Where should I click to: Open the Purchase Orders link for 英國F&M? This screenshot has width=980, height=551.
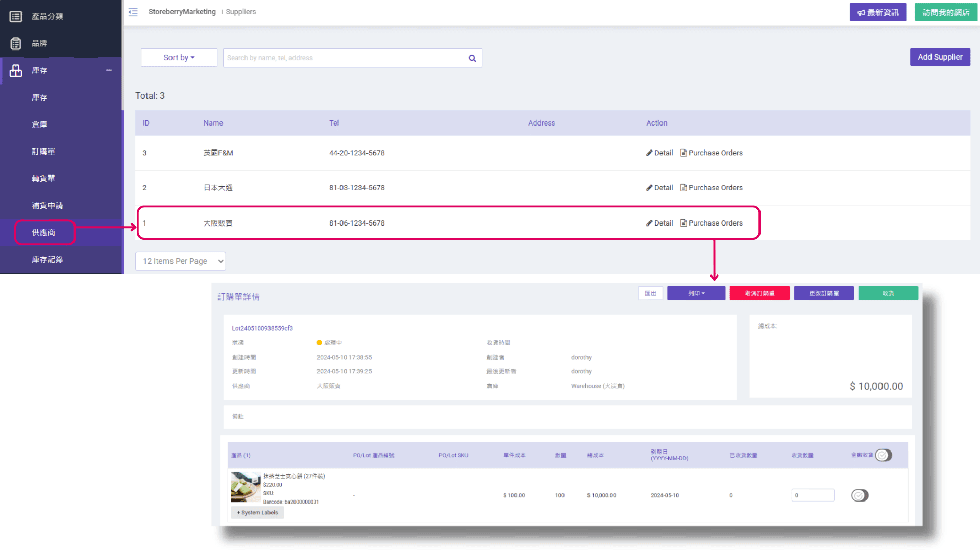click(x=712, y=153)
